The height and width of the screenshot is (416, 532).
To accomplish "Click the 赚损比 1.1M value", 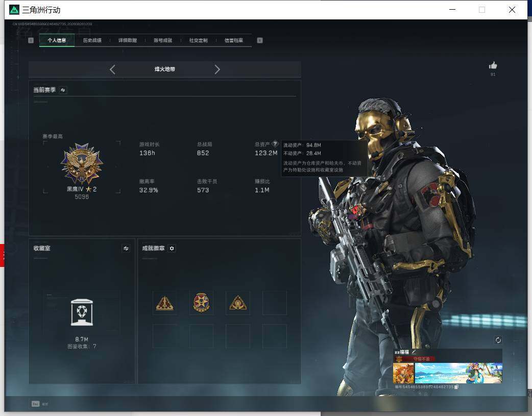I will point(262,190).
